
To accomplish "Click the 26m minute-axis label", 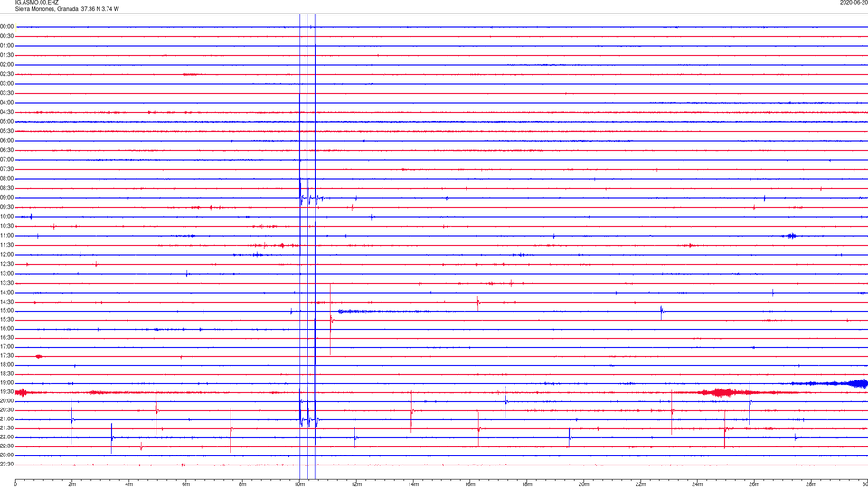I will [754, 484].
